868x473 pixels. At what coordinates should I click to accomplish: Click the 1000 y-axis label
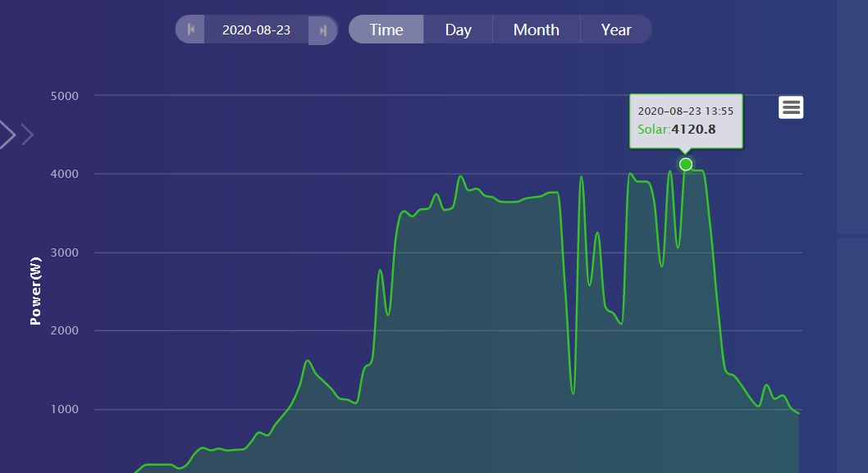65,409
